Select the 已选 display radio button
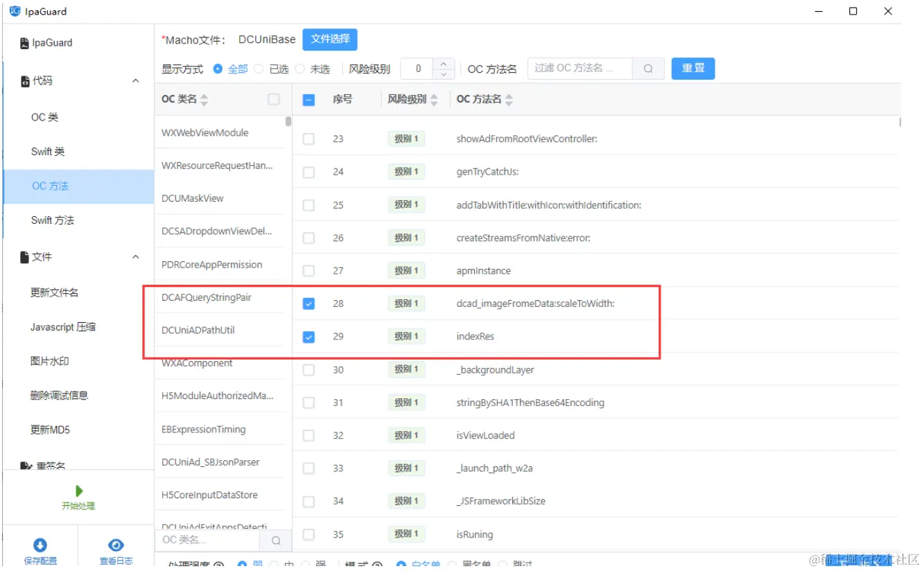The width and height of the screenshot is (924, 571). tap(259, 69)
